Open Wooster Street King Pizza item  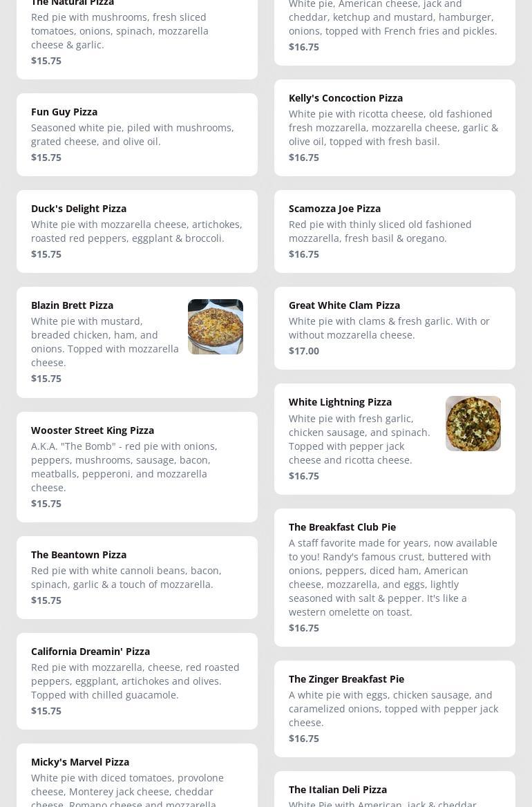pyautogui.click(x=137, y=467)
